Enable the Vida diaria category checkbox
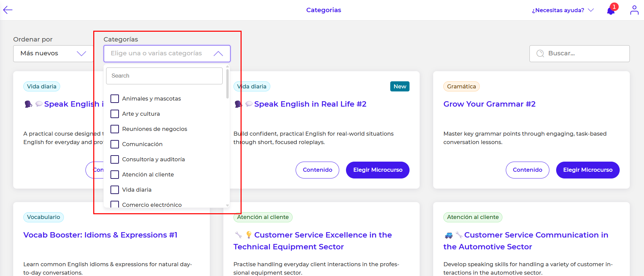644x276 pixels. click(x=115, y=190)
